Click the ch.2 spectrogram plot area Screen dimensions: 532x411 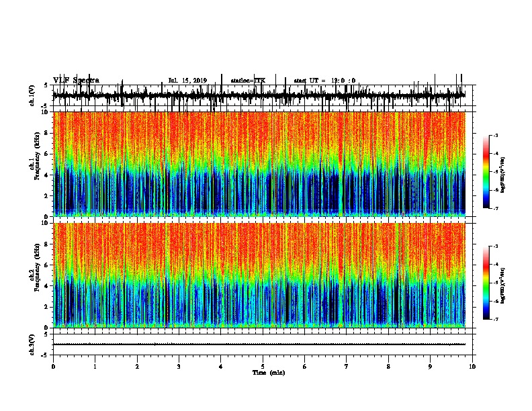point(259,275)
